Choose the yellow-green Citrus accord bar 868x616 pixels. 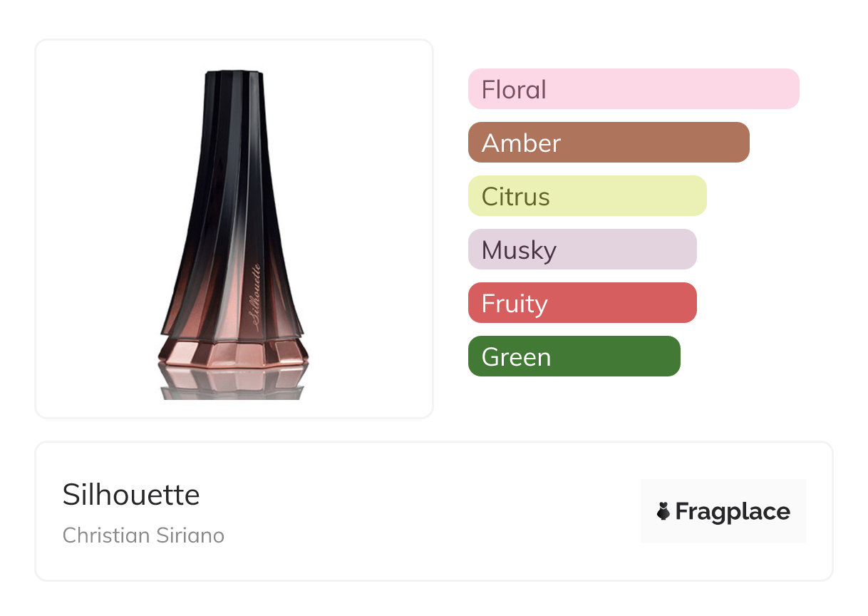pos(587,196)
